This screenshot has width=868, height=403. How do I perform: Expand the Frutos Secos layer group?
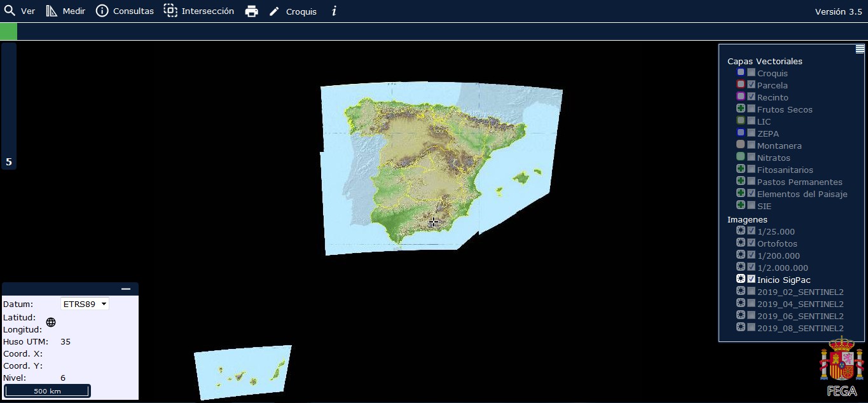[741, 109]
